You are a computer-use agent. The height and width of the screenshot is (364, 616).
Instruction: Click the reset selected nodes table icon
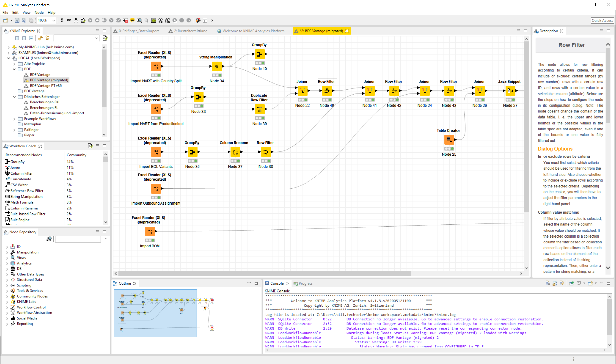(x=125, y=20)
